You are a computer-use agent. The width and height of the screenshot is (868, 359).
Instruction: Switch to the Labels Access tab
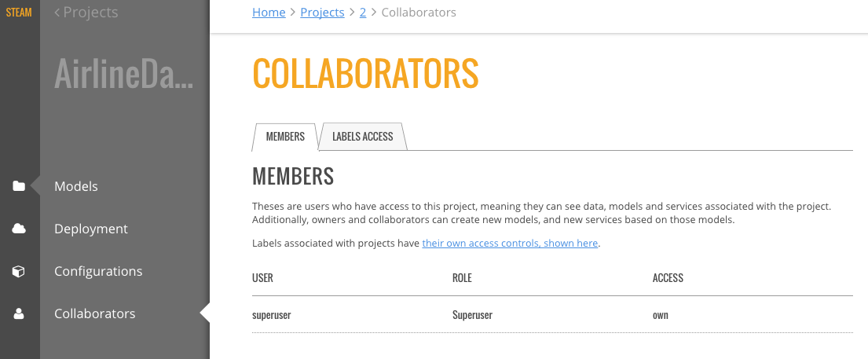[362, 137]
